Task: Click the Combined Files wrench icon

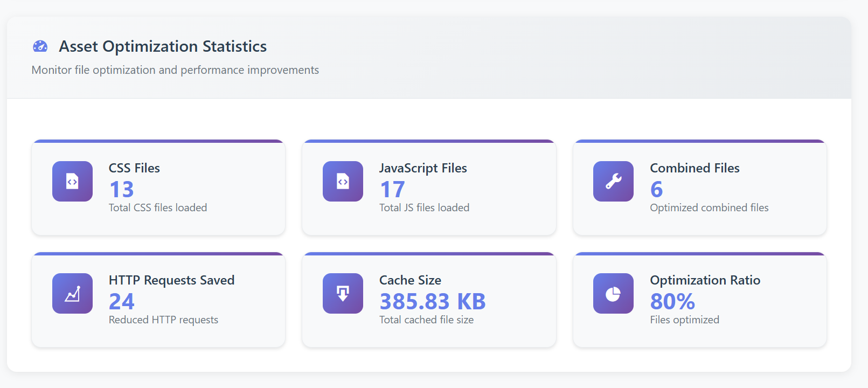Action: 613,182
